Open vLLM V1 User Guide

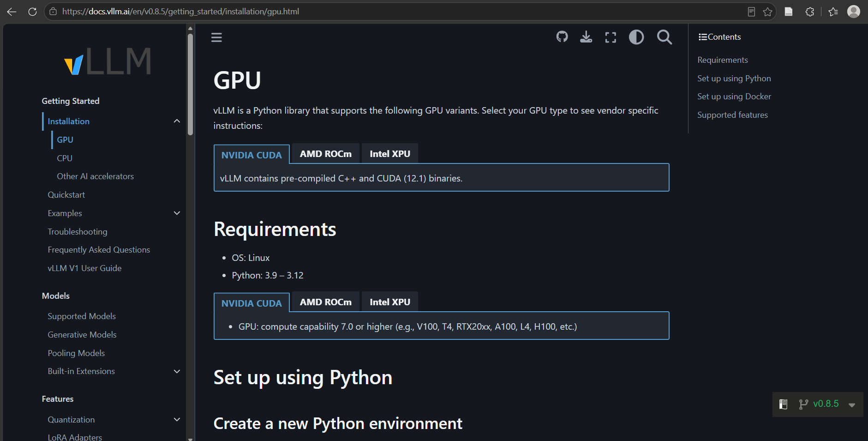click(84, 268)
